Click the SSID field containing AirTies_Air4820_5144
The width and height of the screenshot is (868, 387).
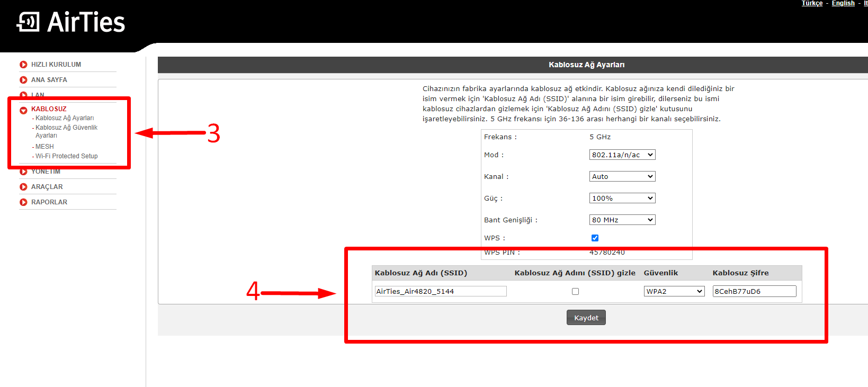pos(441,291)
